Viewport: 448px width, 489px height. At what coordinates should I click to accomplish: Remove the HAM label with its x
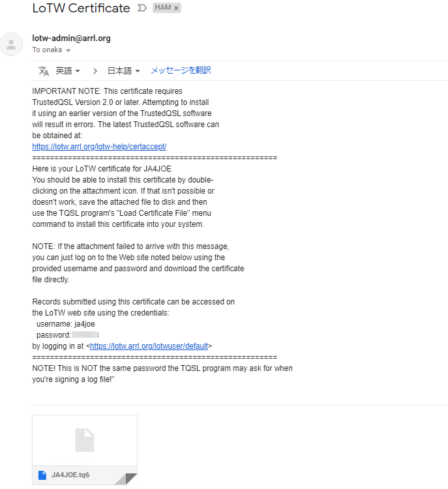(x=176, y=8)
